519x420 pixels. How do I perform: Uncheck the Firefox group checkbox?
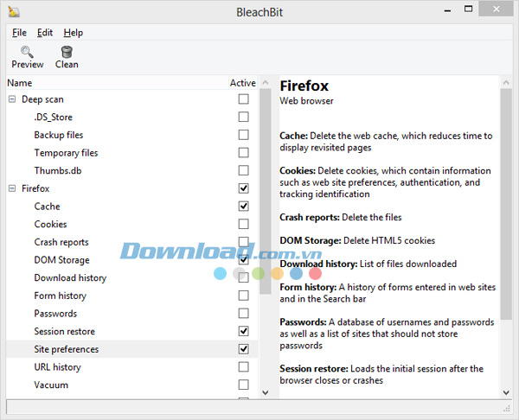[x=244, y=188]
